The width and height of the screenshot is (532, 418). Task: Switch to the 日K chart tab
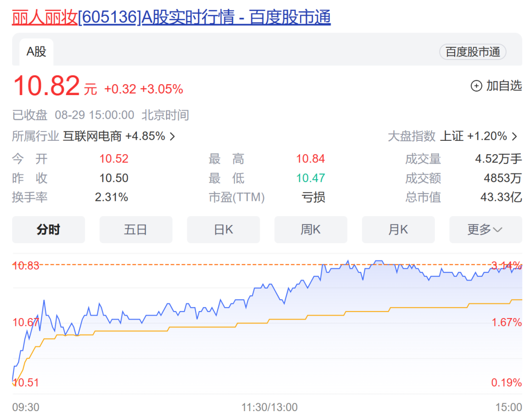[x=223, y=229]
